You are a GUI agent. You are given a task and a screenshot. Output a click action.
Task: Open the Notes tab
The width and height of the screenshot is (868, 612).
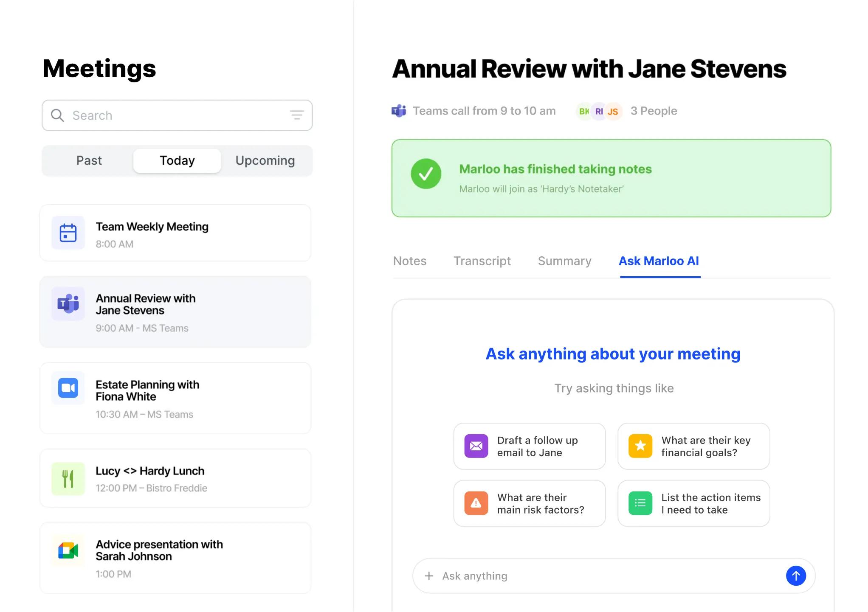pos(409,261)
